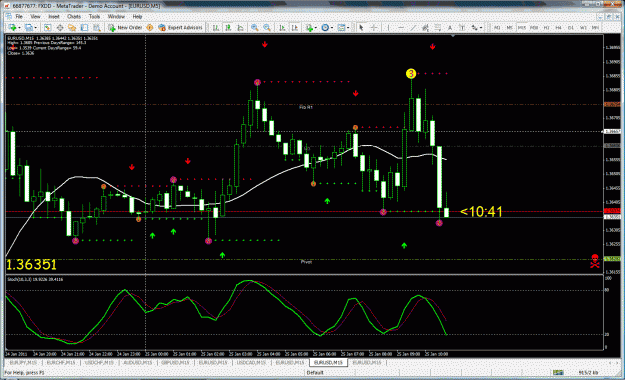Expand the arrows objects dropdown arrow
This screenshot has height=380, width=625.
[481, 28]
